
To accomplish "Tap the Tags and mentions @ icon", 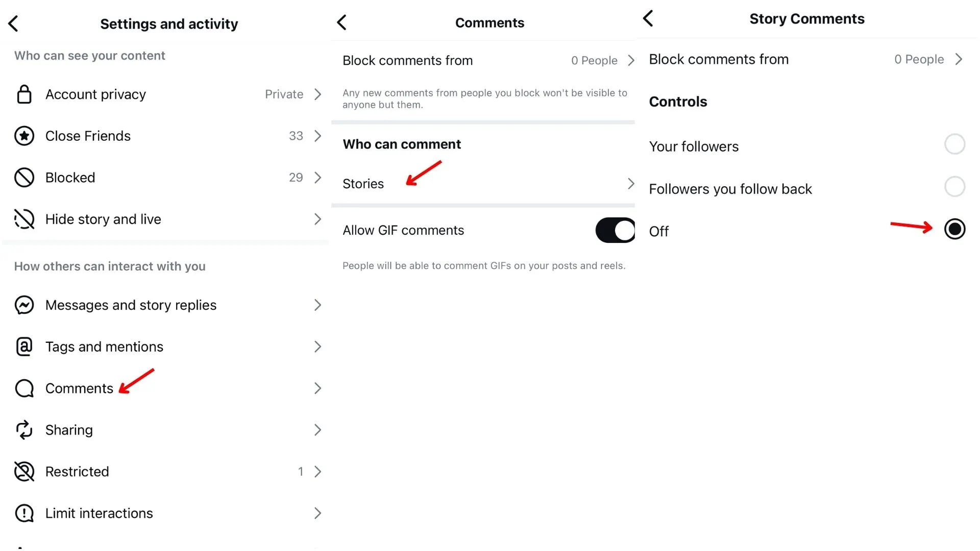I will [x=24, y=347].
